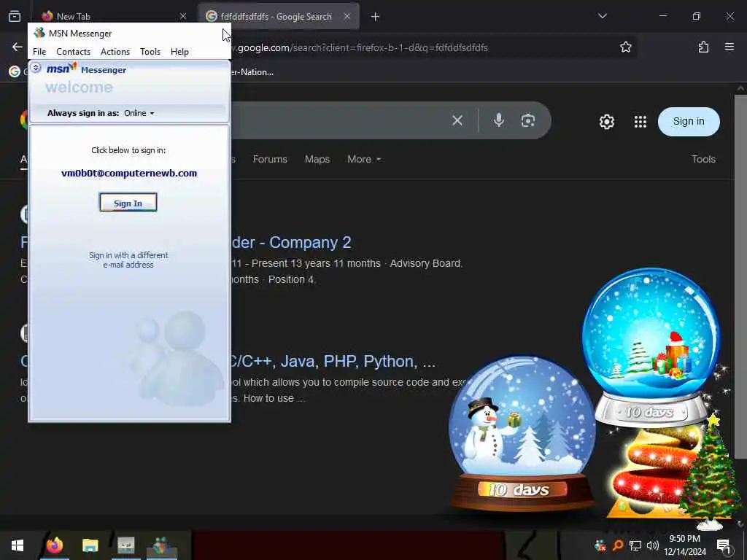Click the round collapse arrow beside msn logo
Image resolution: width=747 pixels, height=560 pixels.
tap(36, 68)
